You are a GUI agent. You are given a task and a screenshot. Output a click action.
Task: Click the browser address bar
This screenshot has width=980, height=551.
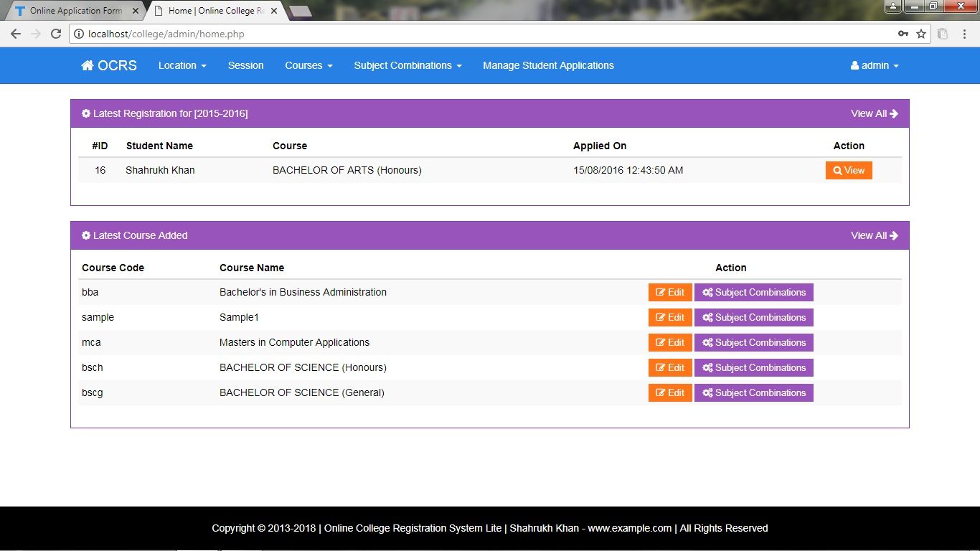[430, 33]
